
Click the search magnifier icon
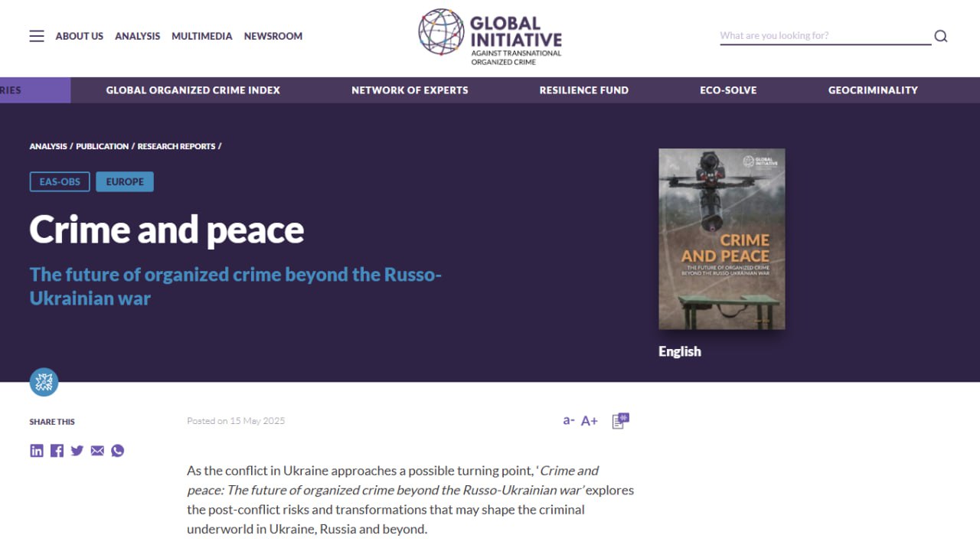941,36
